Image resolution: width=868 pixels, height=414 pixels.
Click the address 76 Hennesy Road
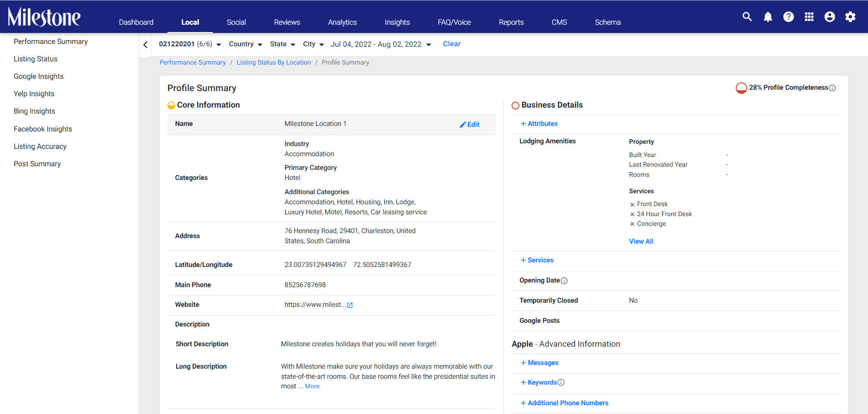pos(350,236)
